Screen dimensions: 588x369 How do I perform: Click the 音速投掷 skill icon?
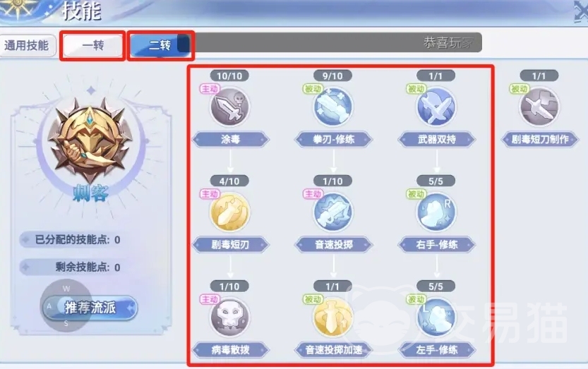(x=333, y=212)
